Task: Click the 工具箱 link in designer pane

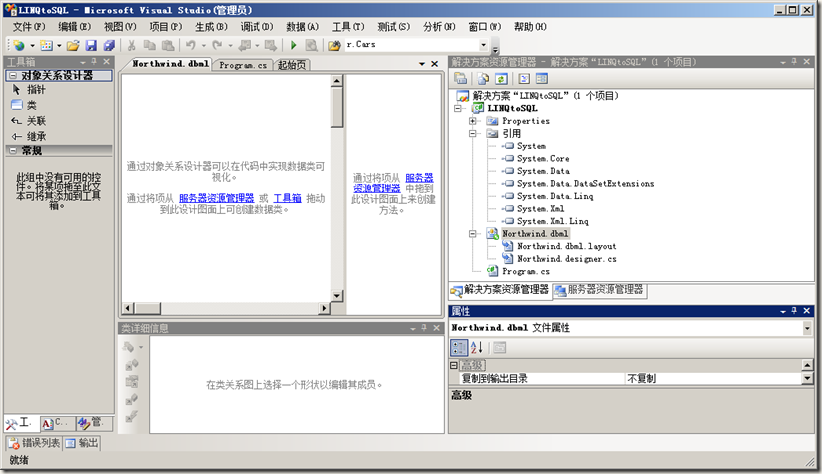Action: pos(287,198)
